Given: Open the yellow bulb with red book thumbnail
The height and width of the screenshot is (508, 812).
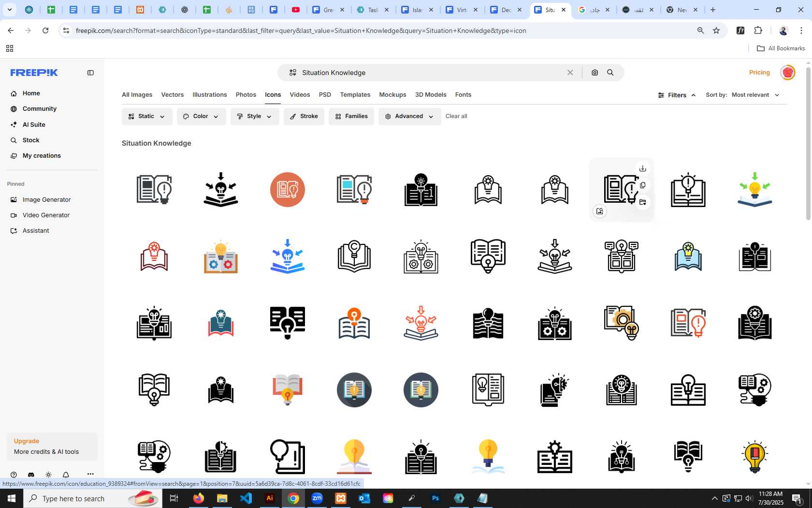Looking at the screenshot, I should click(x=755, y=457).
